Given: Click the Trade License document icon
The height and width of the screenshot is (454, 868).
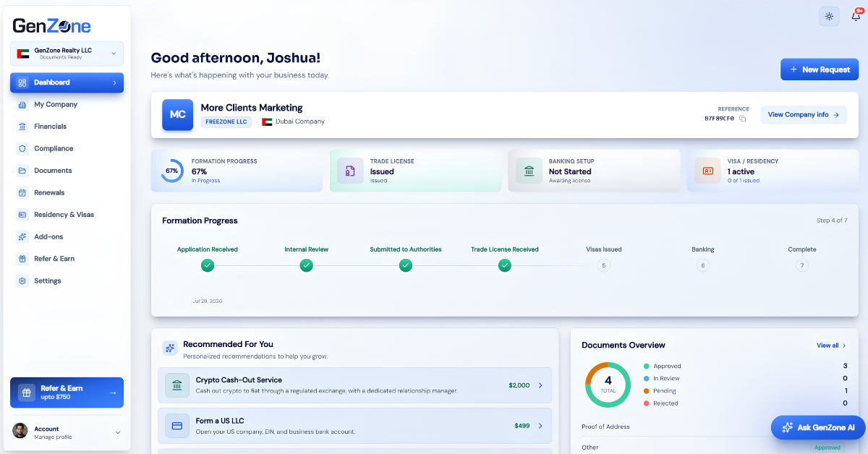Looking at the screenshot, I should (x=350, y=171).
